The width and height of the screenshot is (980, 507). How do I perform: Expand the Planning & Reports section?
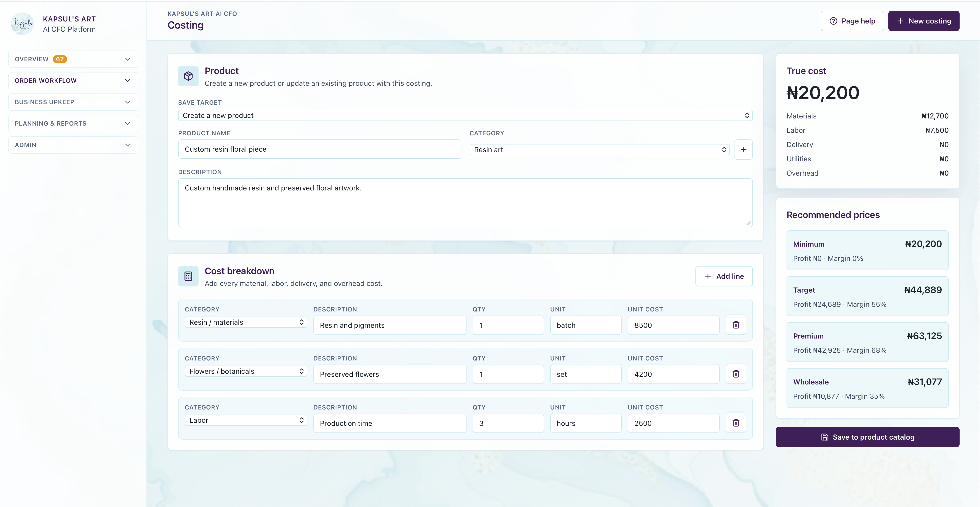[73, 123]
